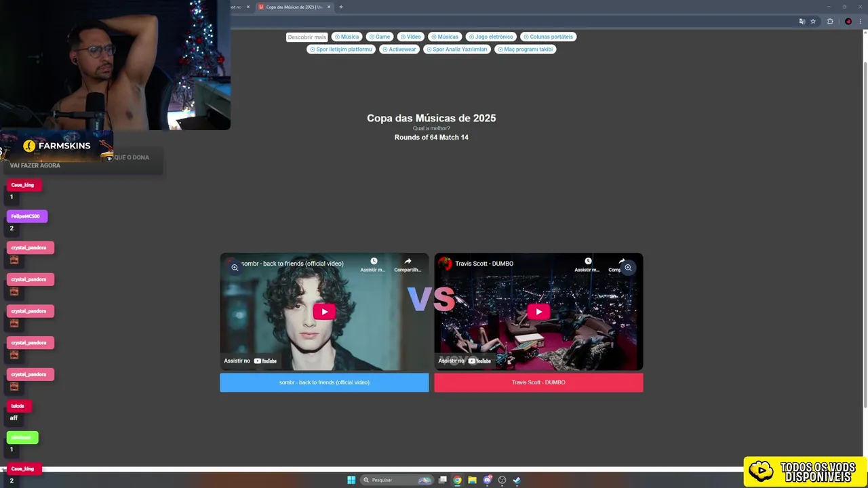Vote for sombr - back to friends
Image resolution: width=868 pixels, height=488 pixels.
324,382
